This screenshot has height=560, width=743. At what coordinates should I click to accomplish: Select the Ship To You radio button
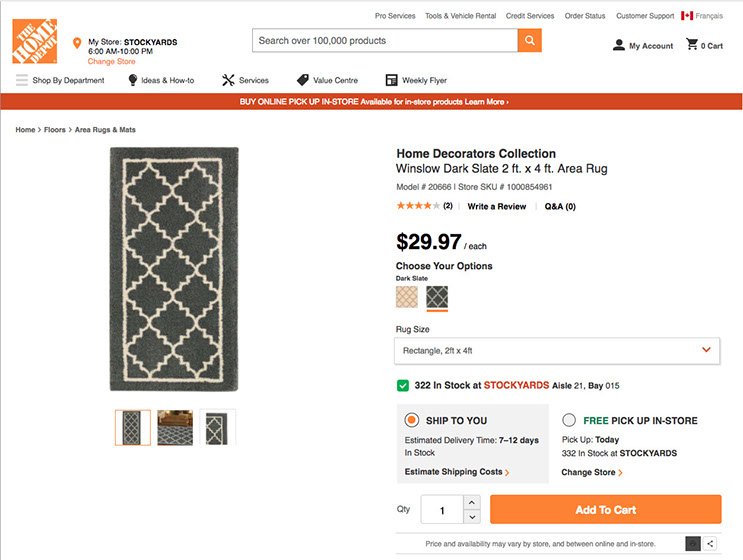[411, 420]
